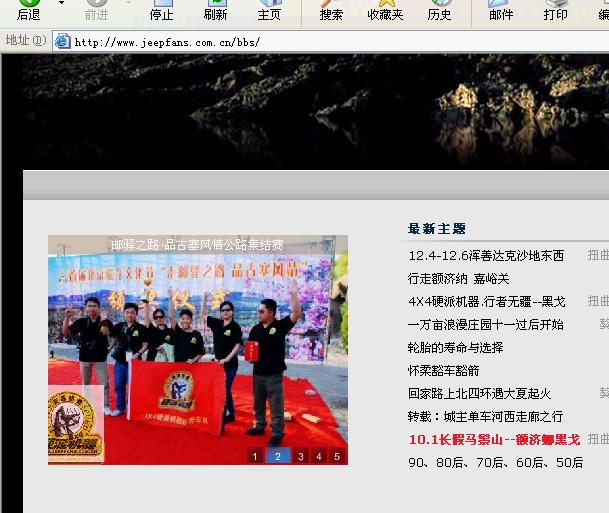
Task: Stop page loading with 停止 button
Action: pos(161,11)
